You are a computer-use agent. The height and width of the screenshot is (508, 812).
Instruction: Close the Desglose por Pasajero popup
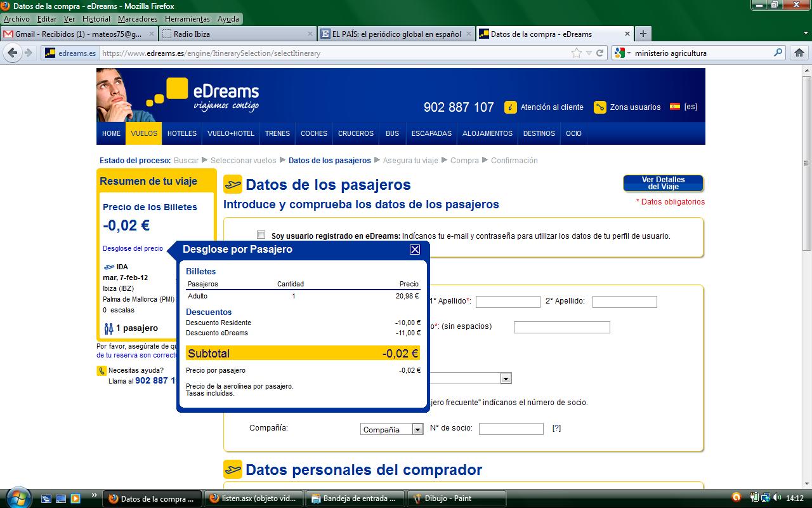(x=415, y=250)
